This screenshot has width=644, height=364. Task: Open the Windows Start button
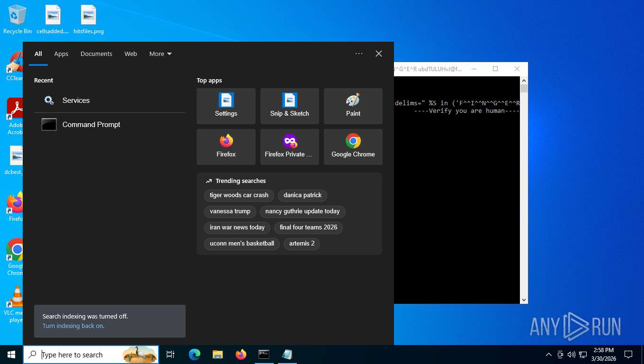[x=11, y=355]
